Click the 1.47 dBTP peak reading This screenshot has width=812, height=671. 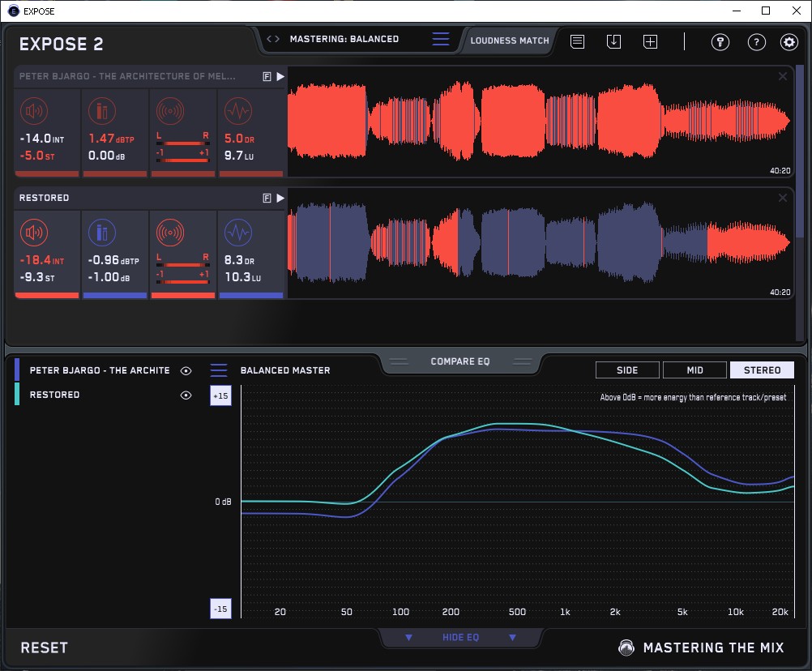coord(111,139)
